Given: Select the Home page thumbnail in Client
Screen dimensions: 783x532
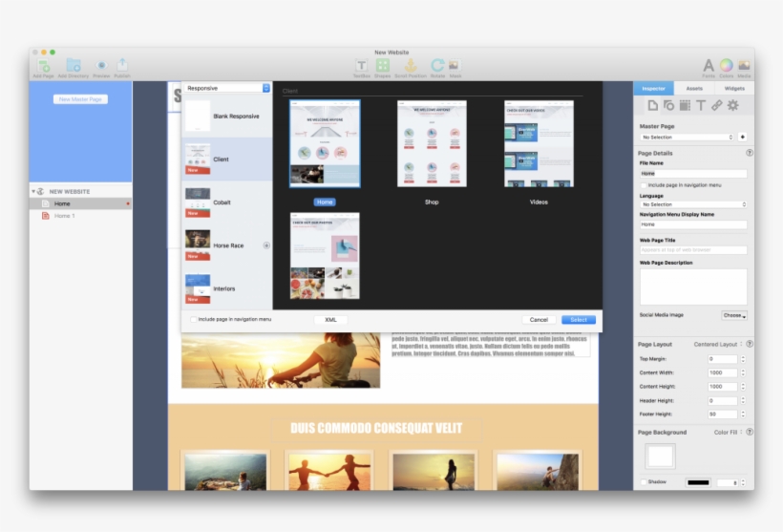Looking at the screenshot, I should (x=325, y=143).
